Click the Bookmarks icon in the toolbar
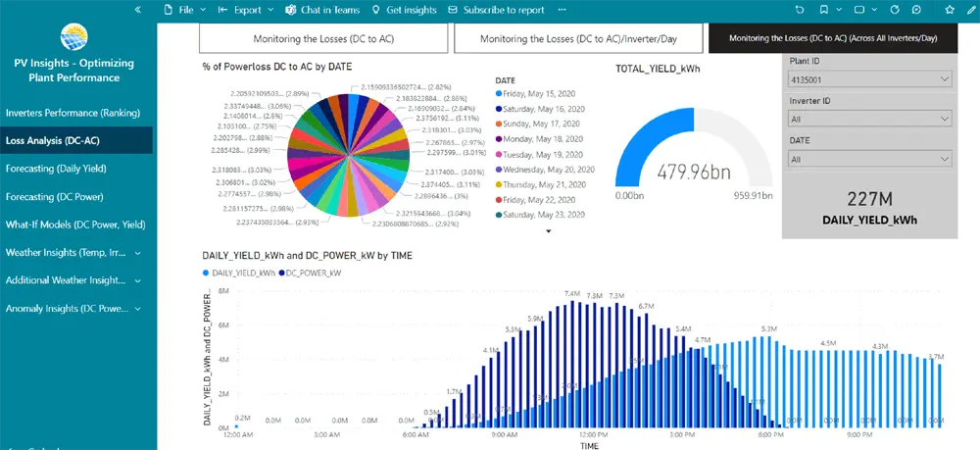The image size is (980, 450). click(x=824, y=10)
